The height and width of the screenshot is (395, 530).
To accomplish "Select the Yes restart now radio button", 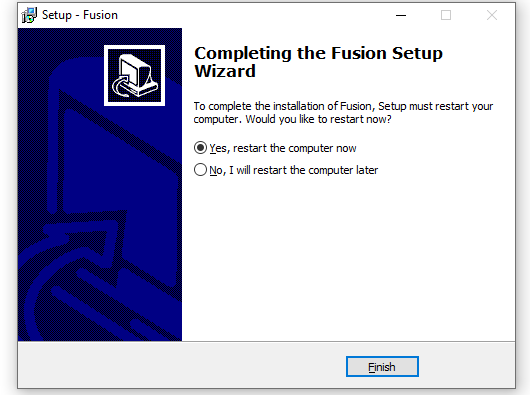I will [x=200, y=148].
